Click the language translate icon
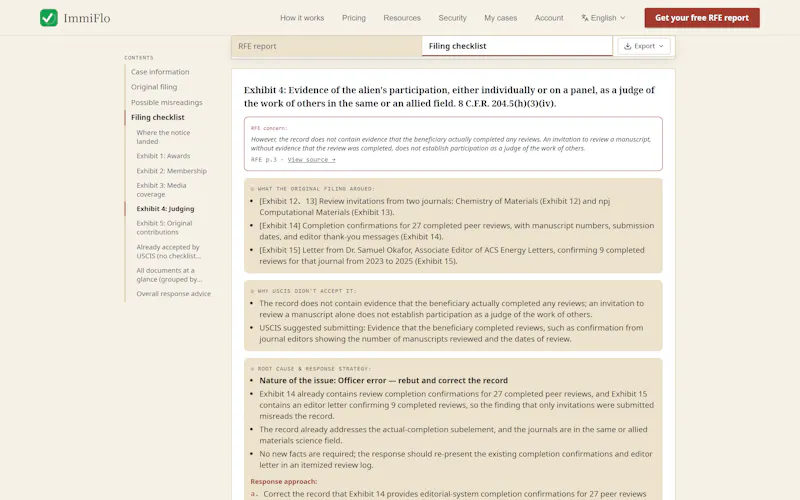800x500 pixels. [x=585, y=18]
